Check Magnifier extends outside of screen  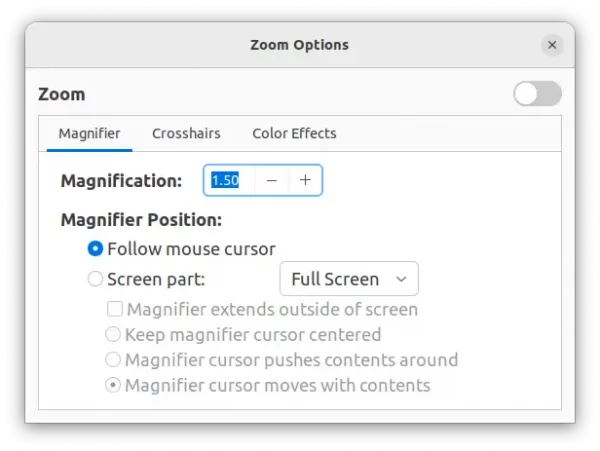(115, 309)
